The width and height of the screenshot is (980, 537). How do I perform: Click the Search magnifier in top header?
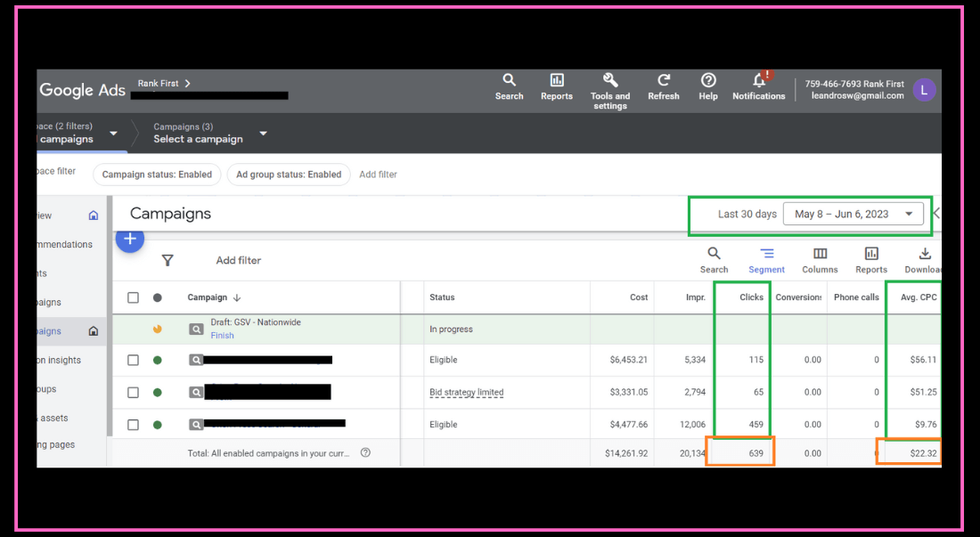pyautogui.click(x=509, y=82)
